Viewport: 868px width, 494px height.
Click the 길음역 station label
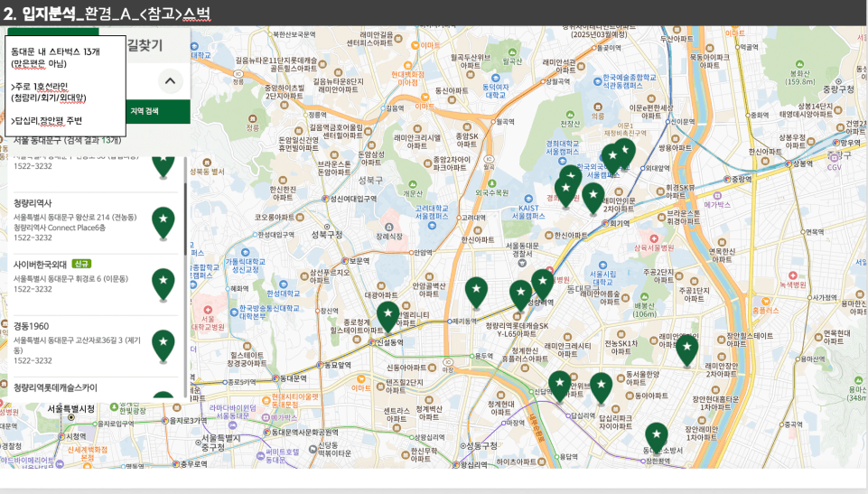coord(395,108)
